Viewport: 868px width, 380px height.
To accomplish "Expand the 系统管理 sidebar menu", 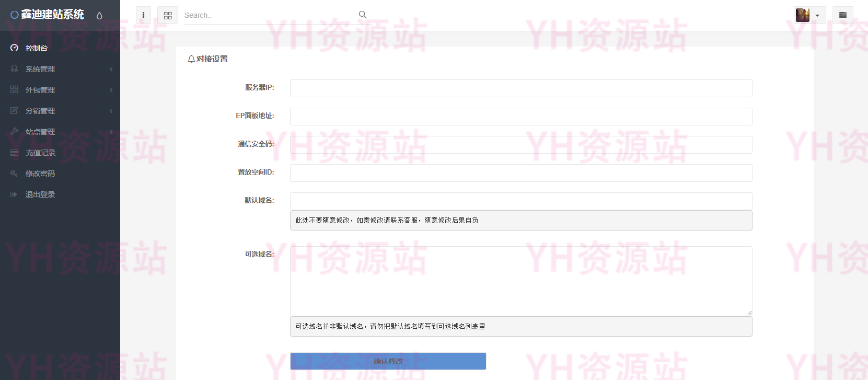I will (40, 69).
